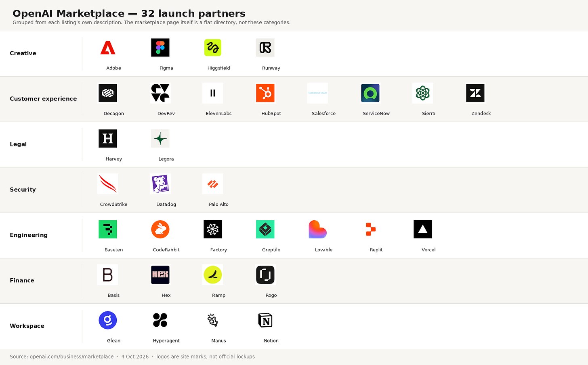Click the Rogo logo icon
Viewport: 588px width, 365px height.
coord(265,275)
